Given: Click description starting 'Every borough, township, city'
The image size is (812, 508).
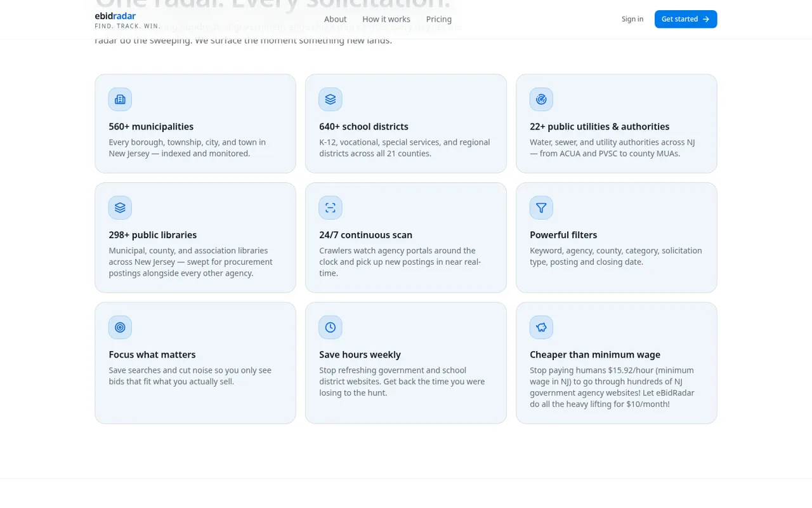Looking at the screenshot, I should (x=187, y=148).
